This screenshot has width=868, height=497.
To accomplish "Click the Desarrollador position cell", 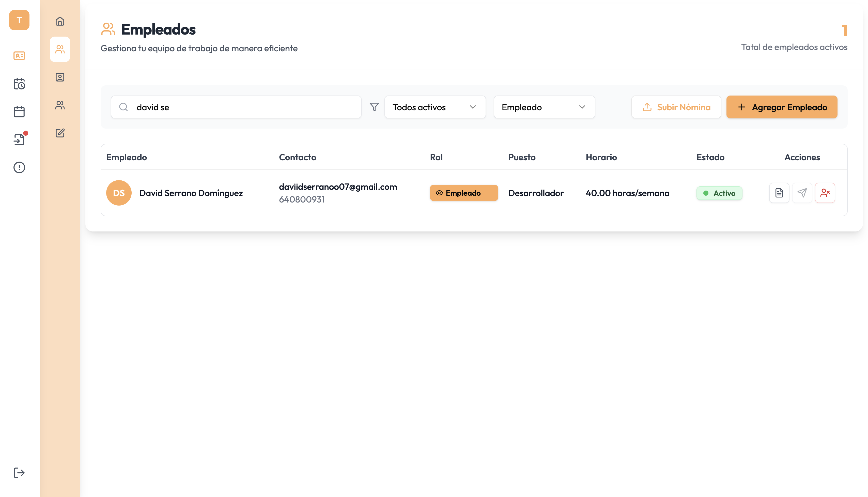I will [536, 193].
